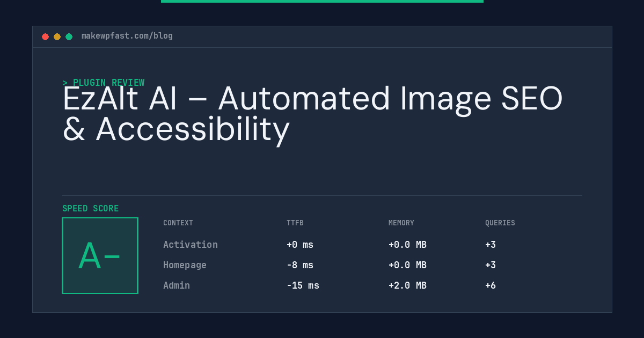Click the SPEED SCORE label
The image size is (644, 338).
[x=91, y=209]
